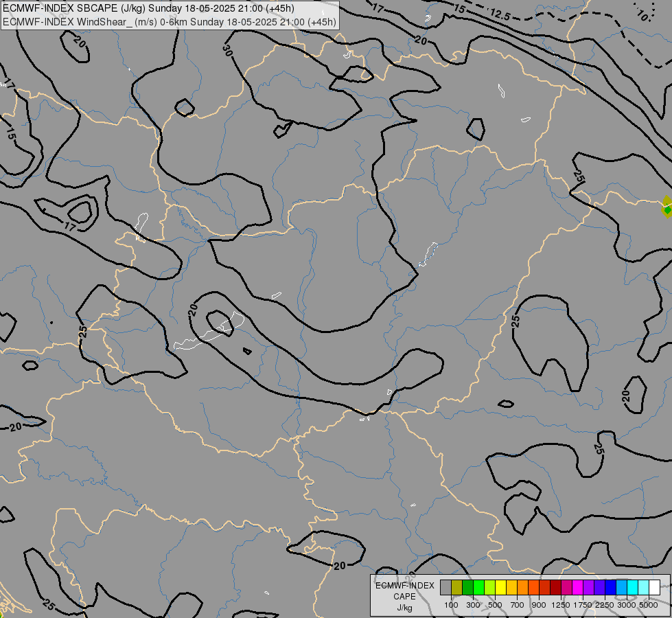Screen dimensions: 672x618
Task: Click the 5000 value in legend scale
Action: click(x=648, y=605)
